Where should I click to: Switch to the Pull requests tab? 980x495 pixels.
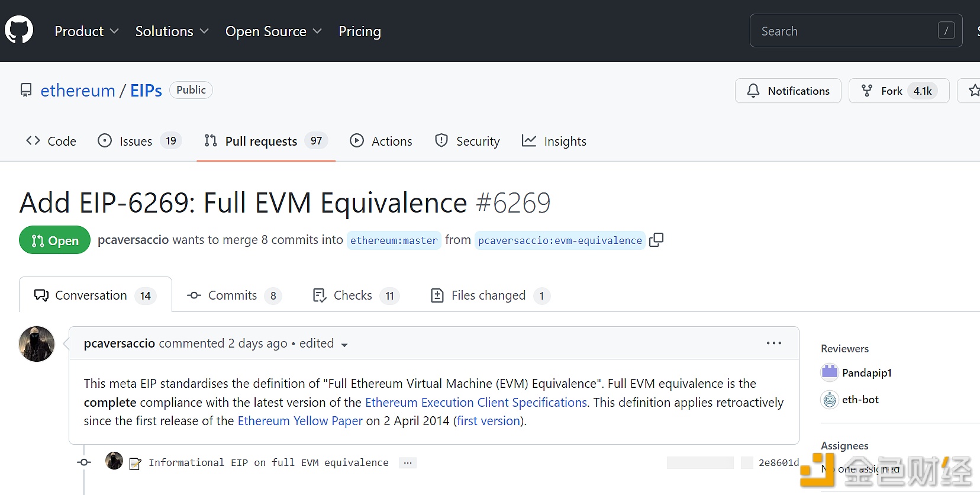(x=266, y=141)
